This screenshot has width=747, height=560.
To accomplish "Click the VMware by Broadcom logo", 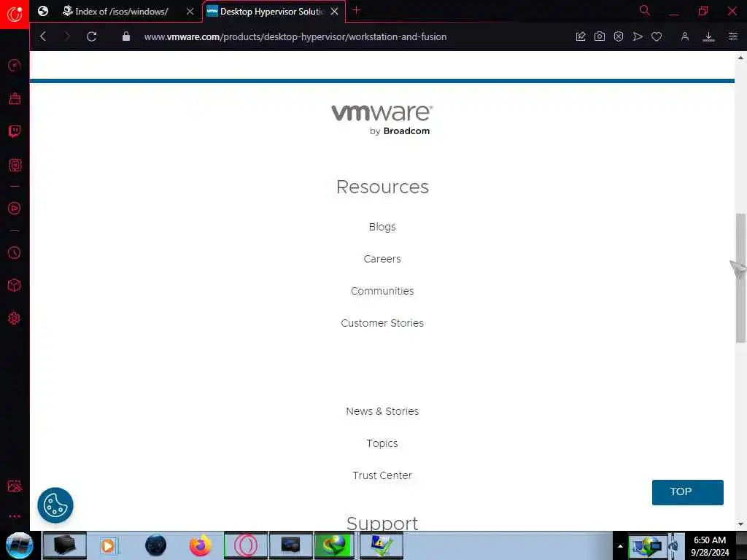I will pyautogui.click(x=382, y=120).
